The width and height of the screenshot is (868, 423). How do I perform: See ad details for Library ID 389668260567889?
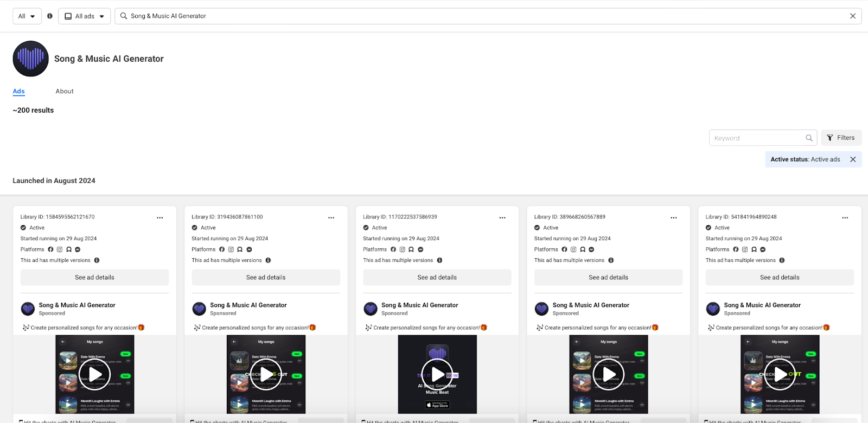point(608,277)
